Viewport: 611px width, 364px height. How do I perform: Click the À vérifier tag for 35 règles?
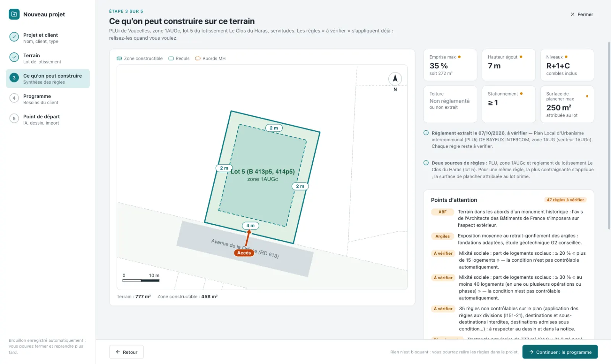point(443,309)
